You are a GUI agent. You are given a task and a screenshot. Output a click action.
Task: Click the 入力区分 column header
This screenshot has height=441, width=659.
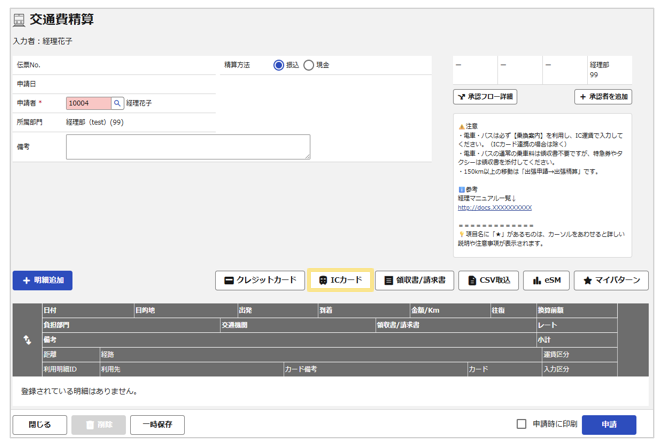tap(580, 369)
